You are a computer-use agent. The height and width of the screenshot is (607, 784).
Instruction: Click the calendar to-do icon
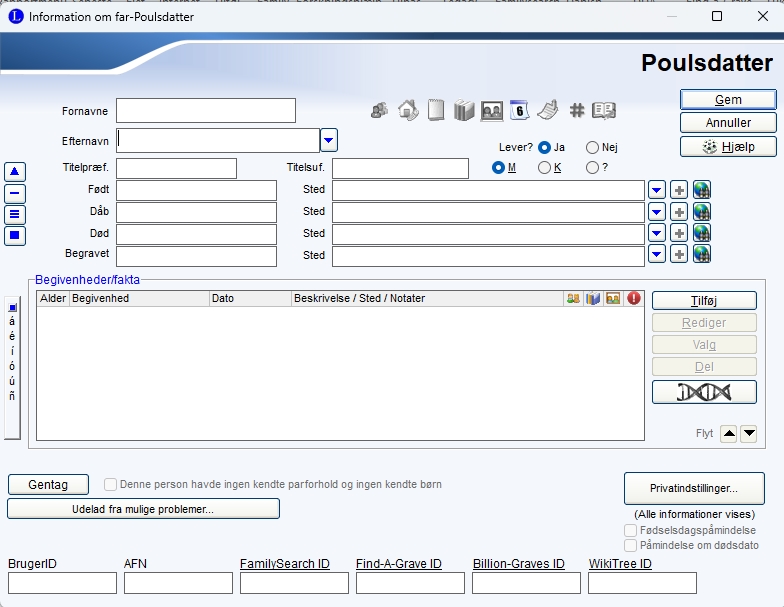tap(519, 111)
